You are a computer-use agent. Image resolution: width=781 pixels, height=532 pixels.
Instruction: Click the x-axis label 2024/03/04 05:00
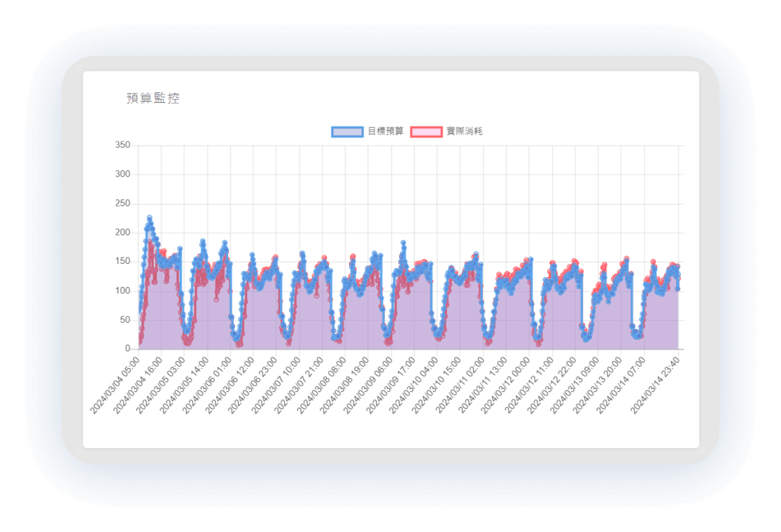115,385
